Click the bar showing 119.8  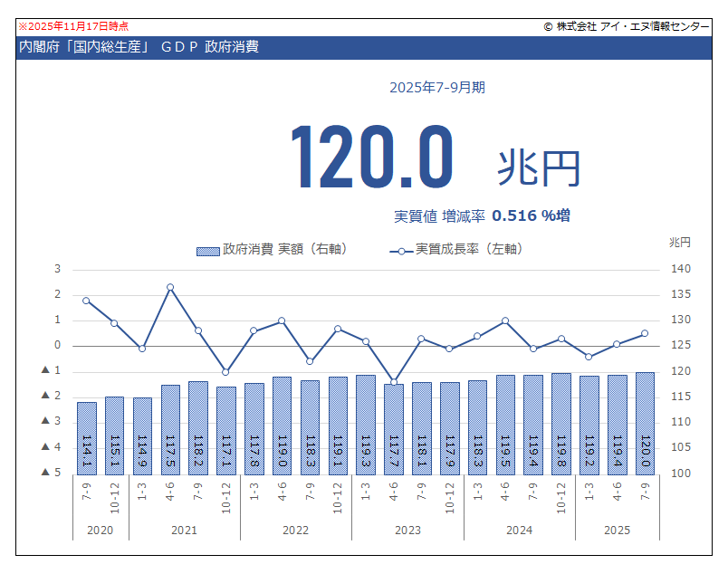[561, 424]
